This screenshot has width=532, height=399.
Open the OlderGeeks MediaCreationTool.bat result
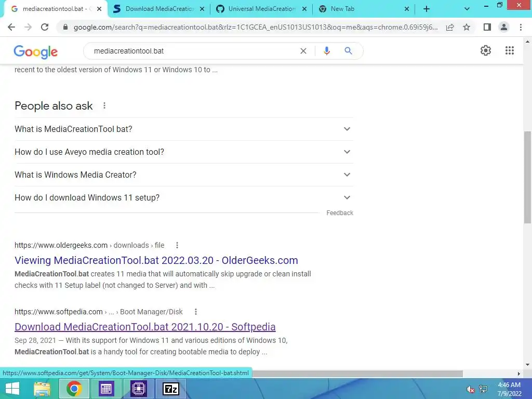click(x=156, y=261)
